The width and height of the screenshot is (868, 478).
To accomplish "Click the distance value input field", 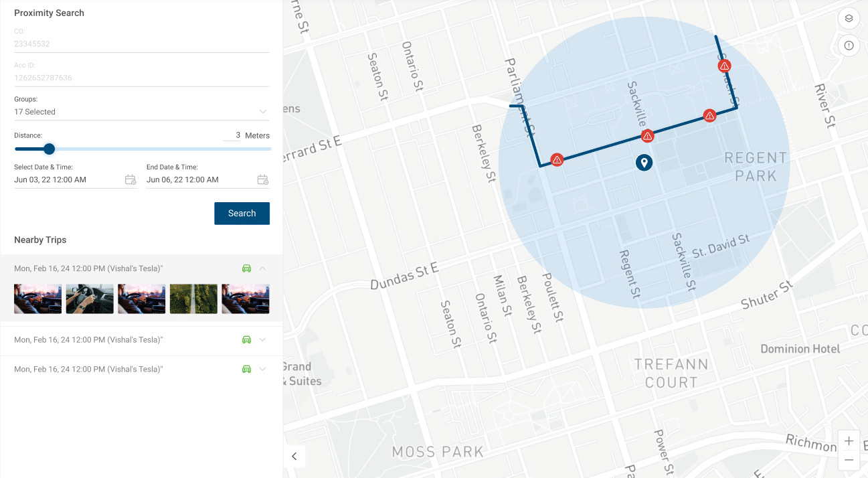I will pyautogui.click(x=232, y=135).
